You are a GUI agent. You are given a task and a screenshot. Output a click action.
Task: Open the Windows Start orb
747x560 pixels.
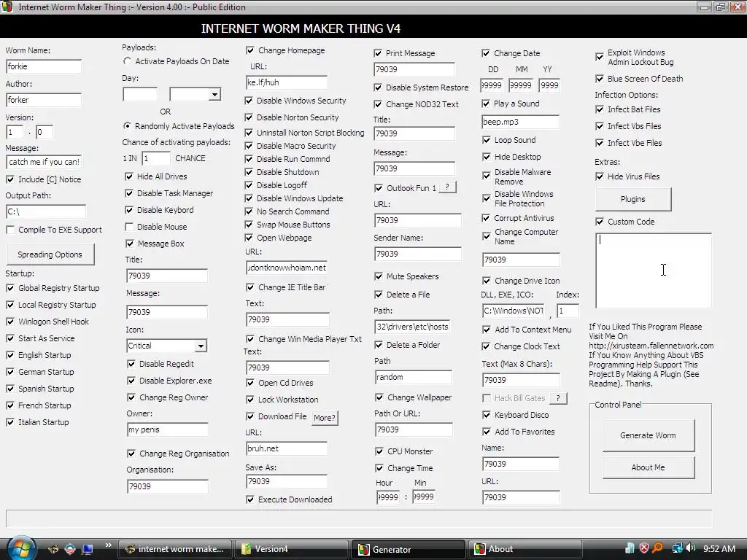[x=21, y=548]
